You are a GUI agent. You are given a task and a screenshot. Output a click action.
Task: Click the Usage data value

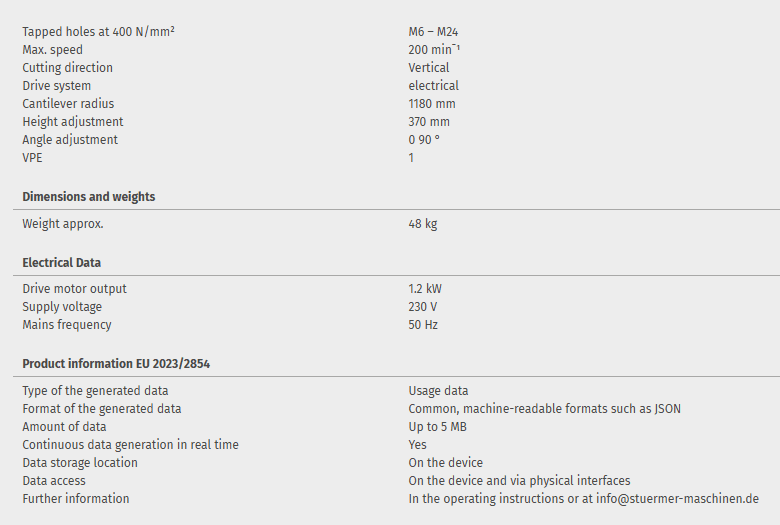(438, 391)
